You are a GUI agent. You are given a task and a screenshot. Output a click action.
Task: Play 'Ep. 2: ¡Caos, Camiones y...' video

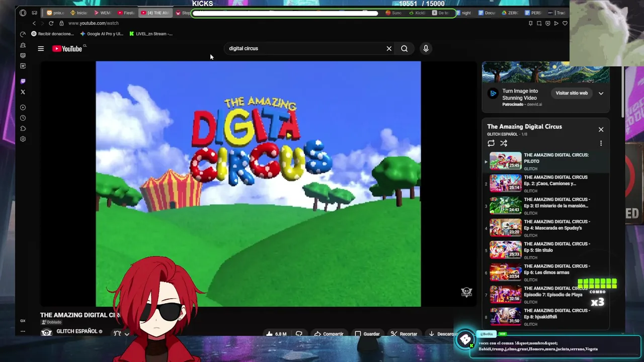(x=546, y=184)
